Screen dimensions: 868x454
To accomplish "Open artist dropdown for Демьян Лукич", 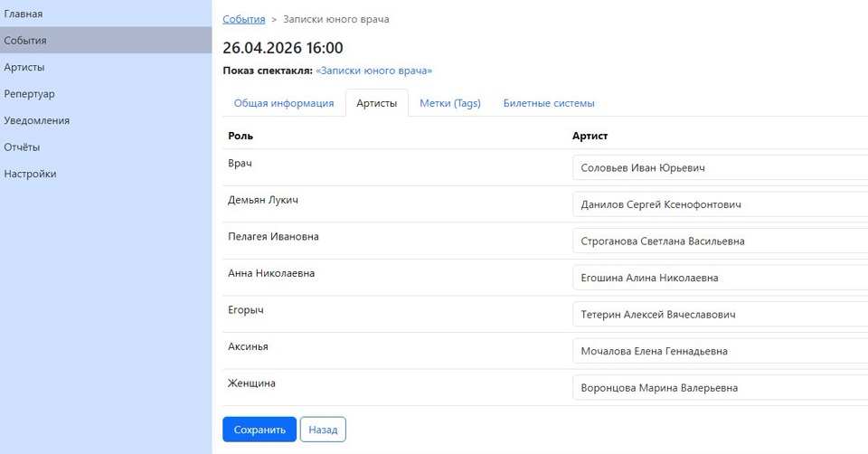I will click(x=720, y=205).
